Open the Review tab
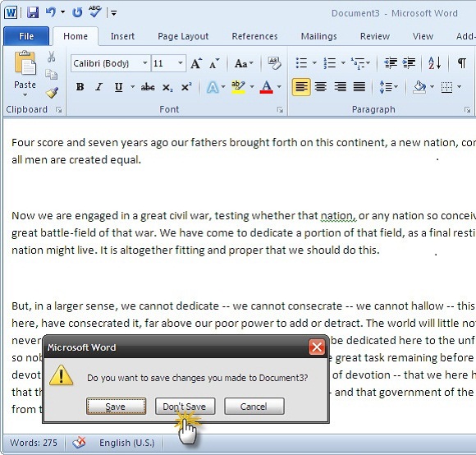The width and height of the screenshot is (476, 455). pos(375,36)
